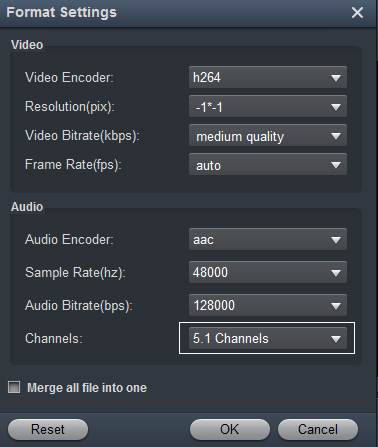The height and width of the screenshot is (447, 378).
Task: Dismiss the dialog with the Cancel button
Action: coord(318,429)
